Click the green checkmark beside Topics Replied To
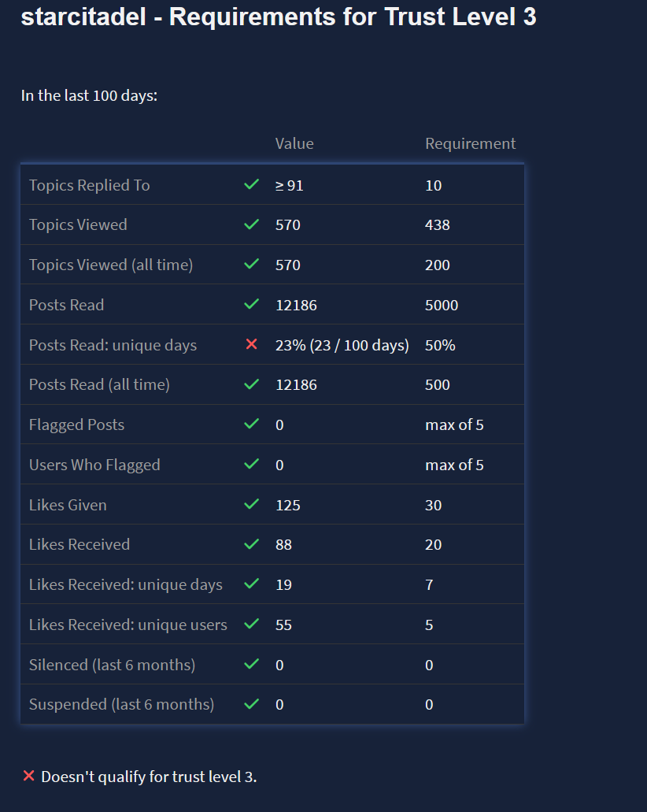647x812 pixels. 252,185
